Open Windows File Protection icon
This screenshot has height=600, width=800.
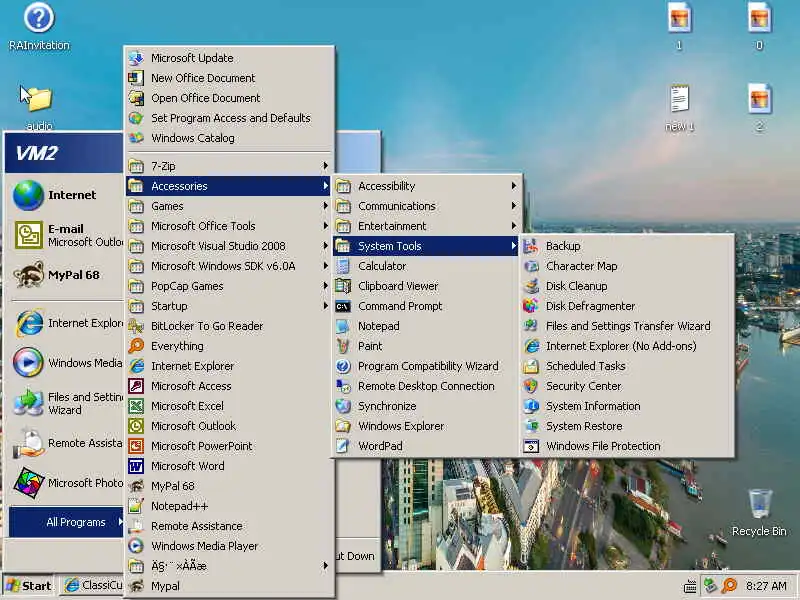click(531, 446)
